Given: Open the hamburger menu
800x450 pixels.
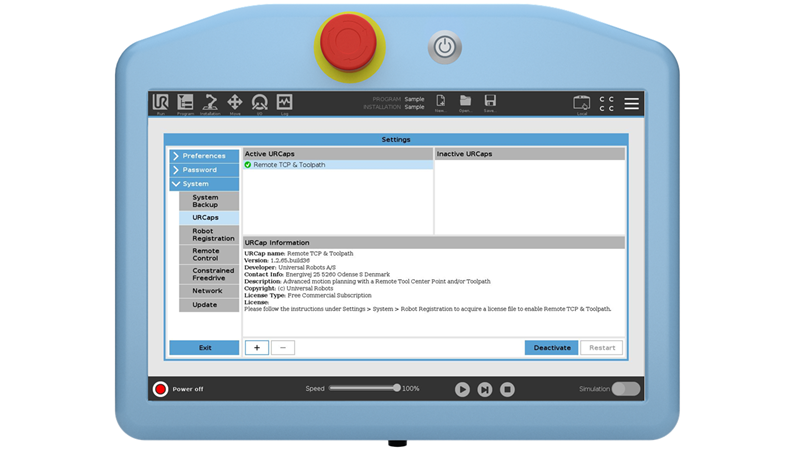Looking at the screenshot, I should [x=632, y=104].
